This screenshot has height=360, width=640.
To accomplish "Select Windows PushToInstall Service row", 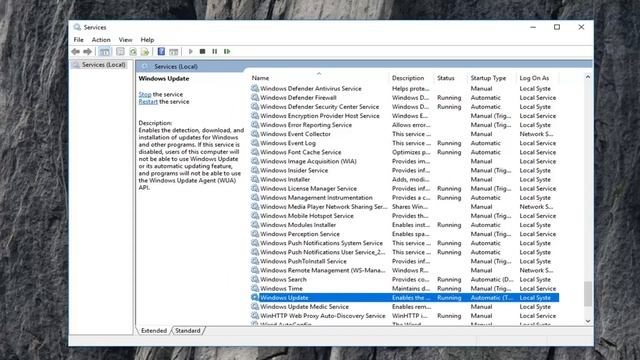I will point(404,261).
